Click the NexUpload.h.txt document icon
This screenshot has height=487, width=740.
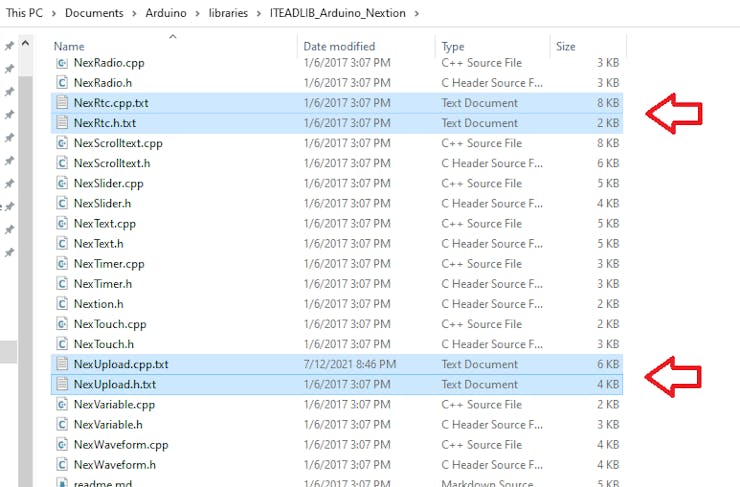click(62, 384)
